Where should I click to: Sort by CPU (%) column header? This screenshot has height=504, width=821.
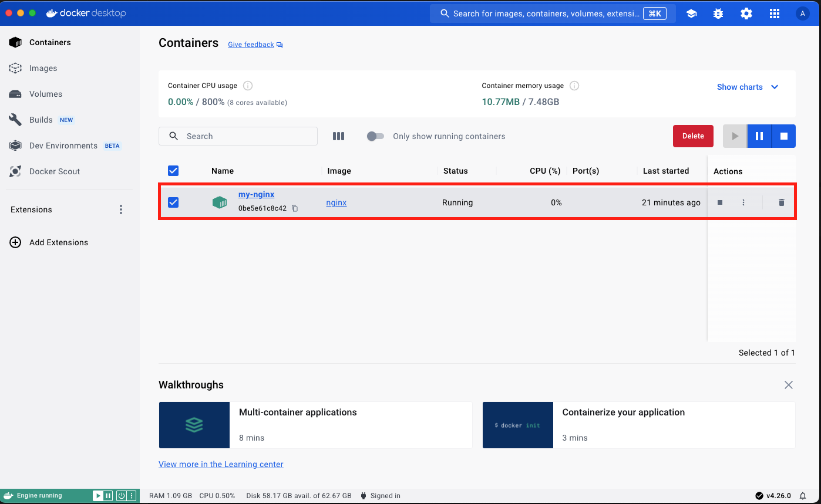click(x=545, y=171)
